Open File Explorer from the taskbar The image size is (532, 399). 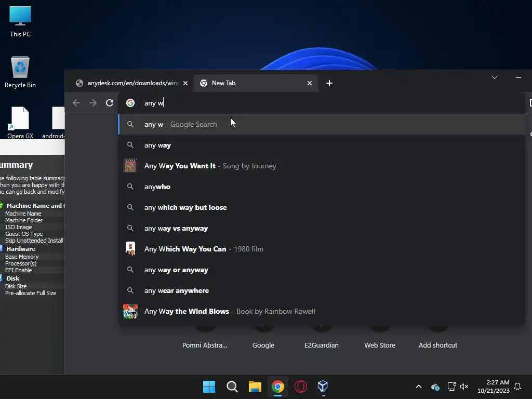pyautogui.click(x=255, y=387)
